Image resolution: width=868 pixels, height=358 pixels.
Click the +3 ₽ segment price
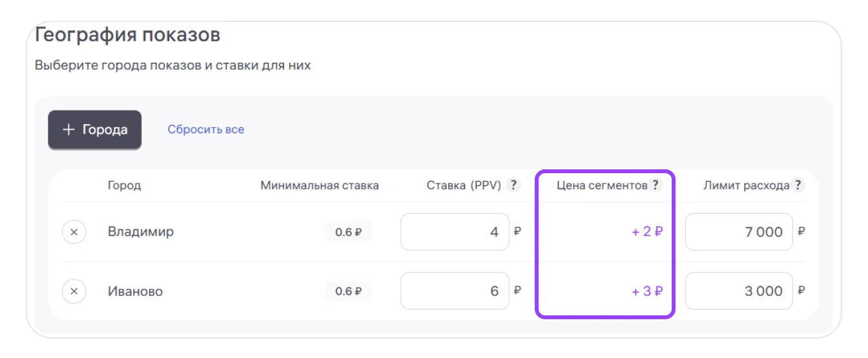(x=647, y=291)
